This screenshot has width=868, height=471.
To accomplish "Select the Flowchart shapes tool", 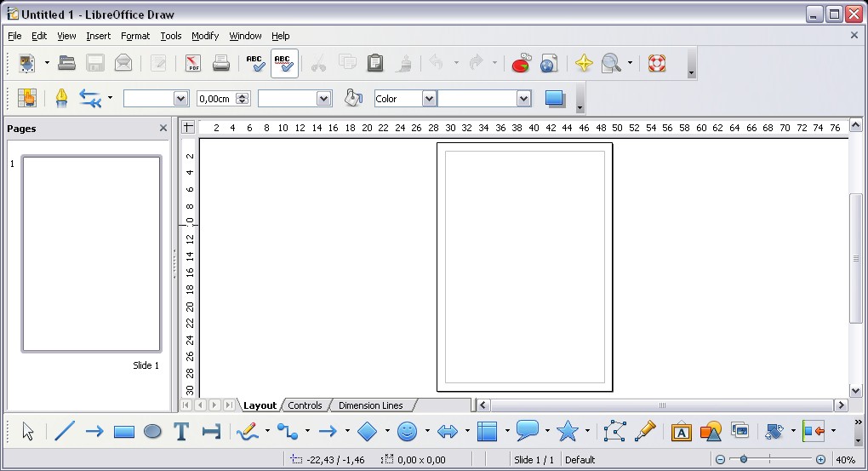I will click(x=487, y=431).
